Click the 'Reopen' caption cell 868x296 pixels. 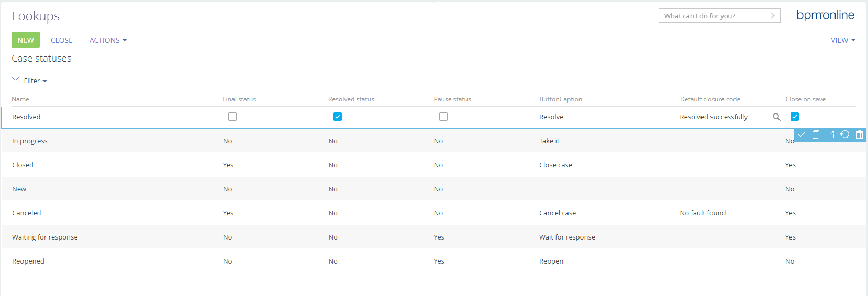551,261
